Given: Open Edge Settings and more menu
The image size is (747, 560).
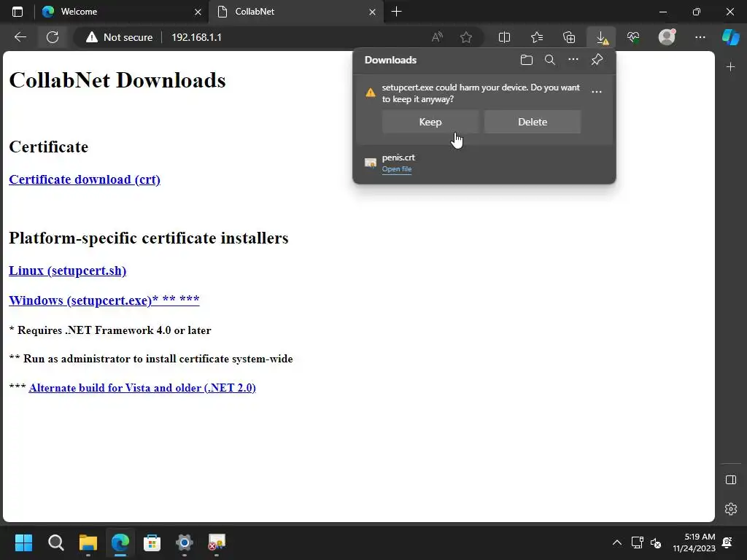Looking at the screenshot, I should 700,37.
